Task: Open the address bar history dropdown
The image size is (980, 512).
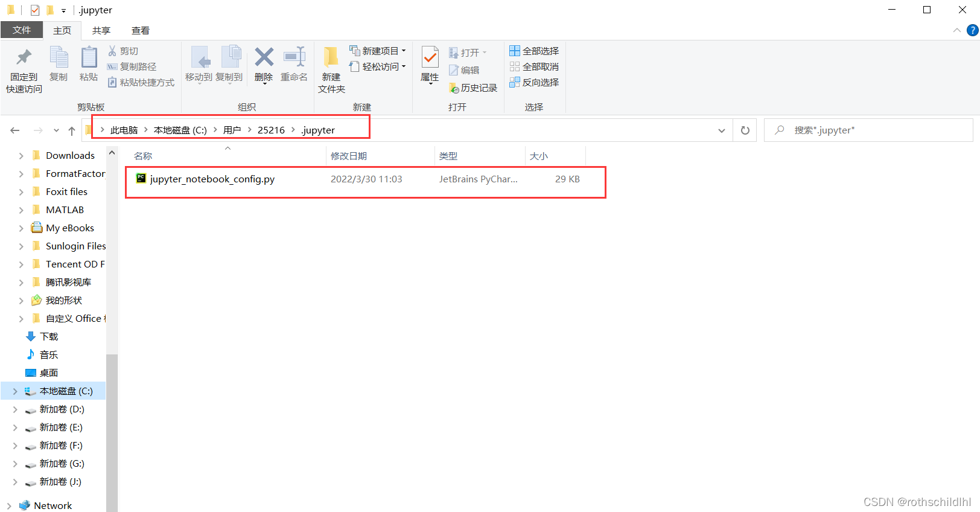Action: 721,130
